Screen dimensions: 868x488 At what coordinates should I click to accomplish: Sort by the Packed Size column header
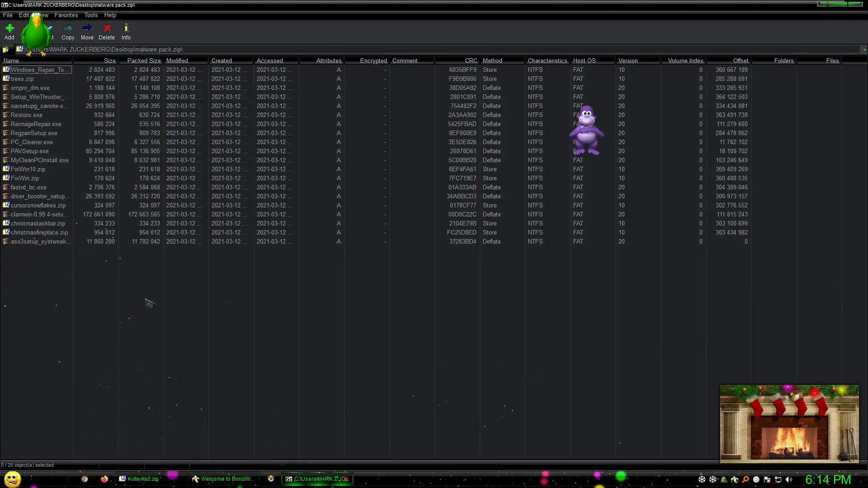point(143,61)
